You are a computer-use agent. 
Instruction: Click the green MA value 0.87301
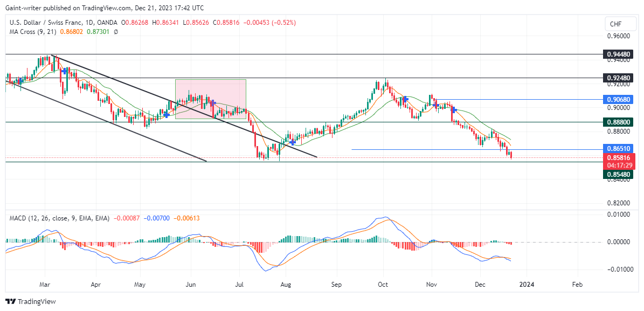click(x=98, y=32)
